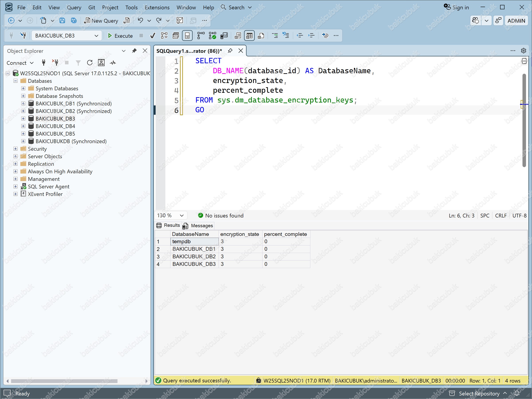Click Stop icon in Object Explorer toolbar

pos(67,63)
